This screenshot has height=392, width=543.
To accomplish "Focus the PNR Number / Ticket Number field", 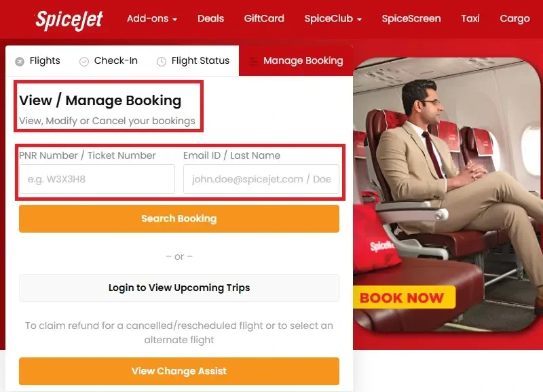I will coord(97,179).
